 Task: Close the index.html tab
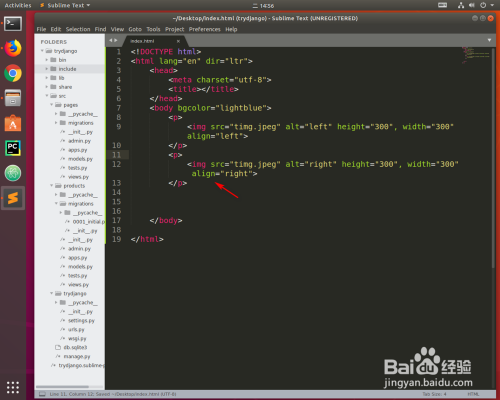point(178,41)
